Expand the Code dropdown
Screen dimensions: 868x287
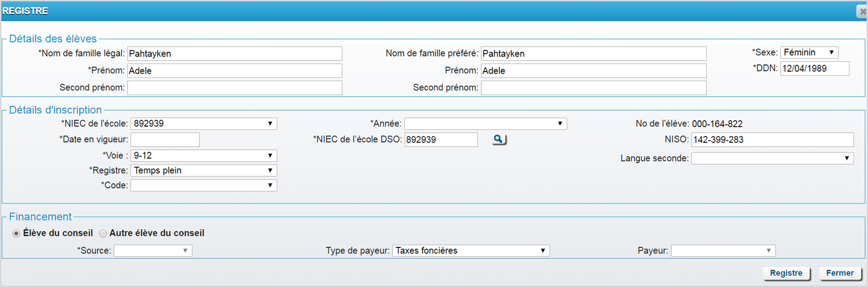tap(203, 186)
